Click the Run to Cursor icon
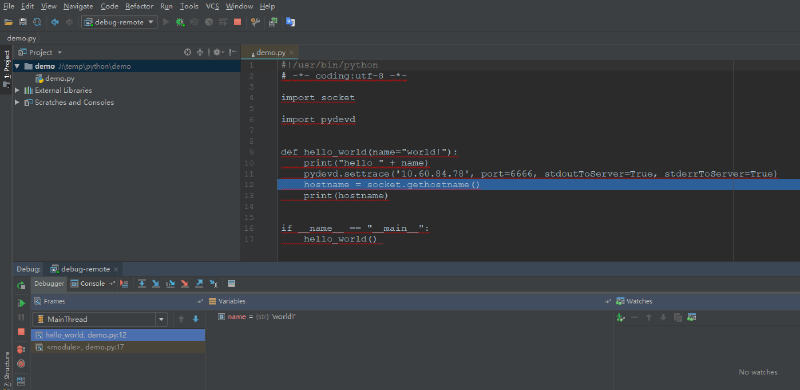800x390 pixels. pos(214,284)
